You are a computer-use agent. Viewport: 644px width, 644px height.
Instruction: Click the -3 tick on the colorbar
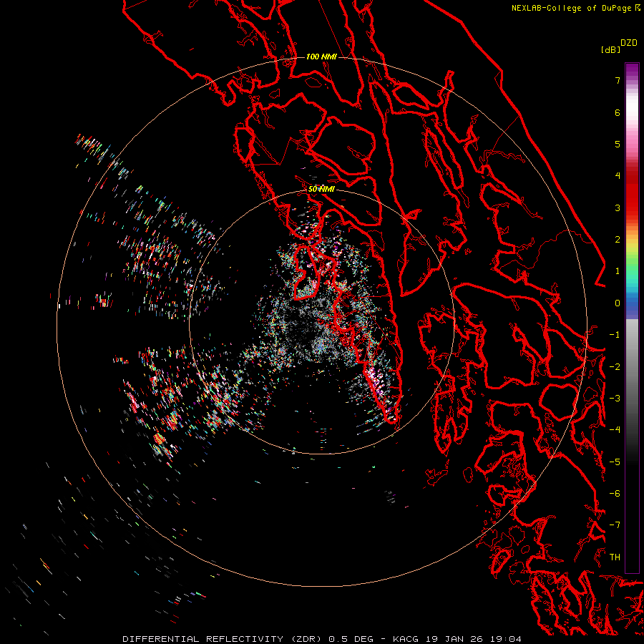pos(615,399)
